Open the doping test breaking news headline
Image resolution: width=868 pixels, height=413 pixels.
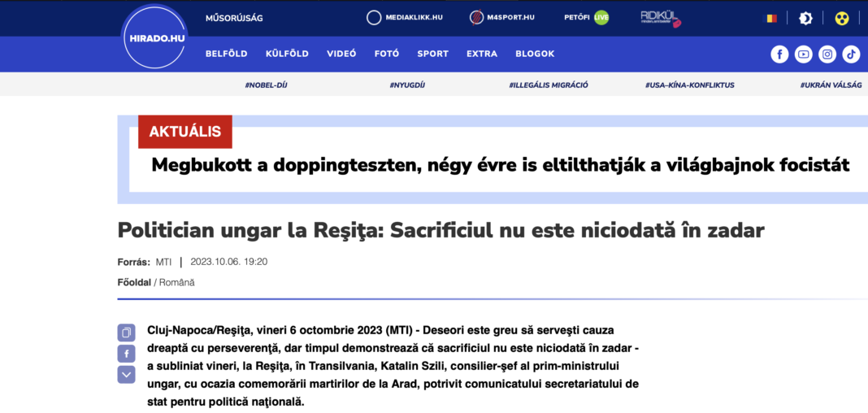tap(501, 165)
